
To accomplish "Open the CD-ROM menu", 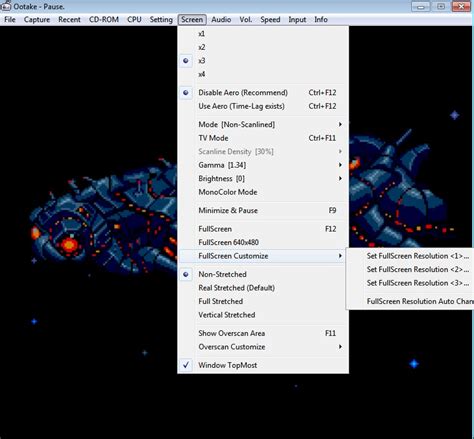I will click(x=104, y=20).
